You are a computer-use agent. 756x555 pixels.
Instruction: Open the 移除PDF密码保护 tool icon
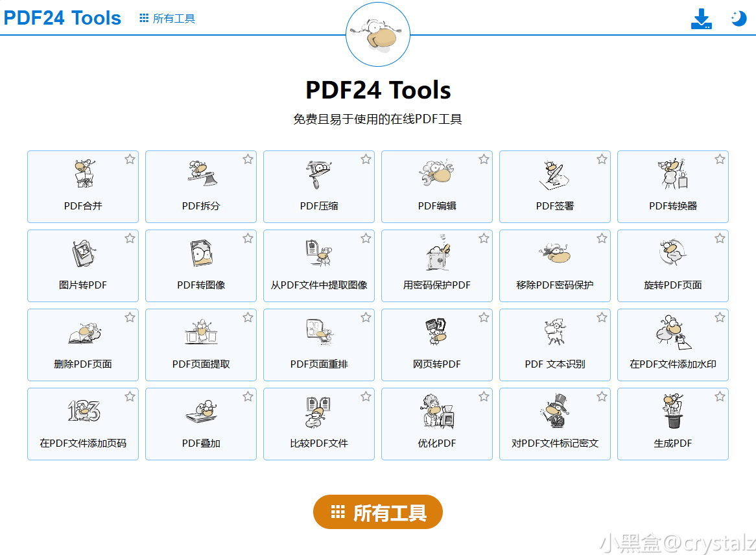pyautogui.click(x=555, y=253)
